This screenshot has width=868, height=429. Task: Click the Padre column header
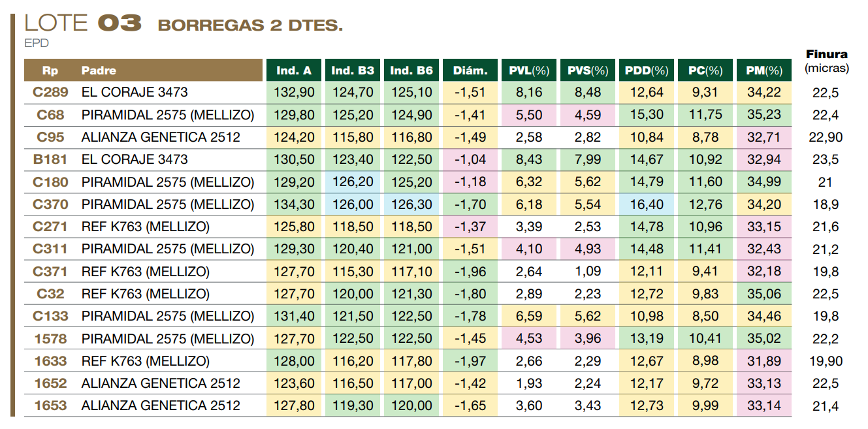coord(99,71)
